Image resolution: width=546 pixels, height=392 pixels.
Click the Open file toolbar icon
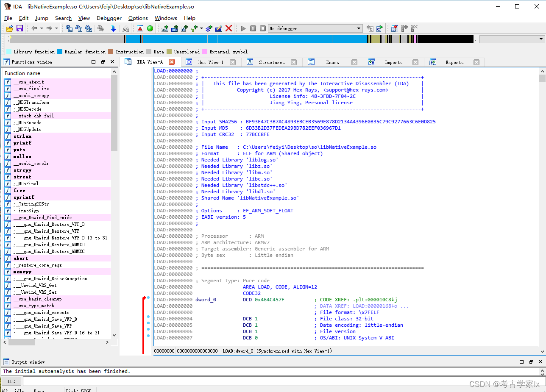[x=9, y=28]
